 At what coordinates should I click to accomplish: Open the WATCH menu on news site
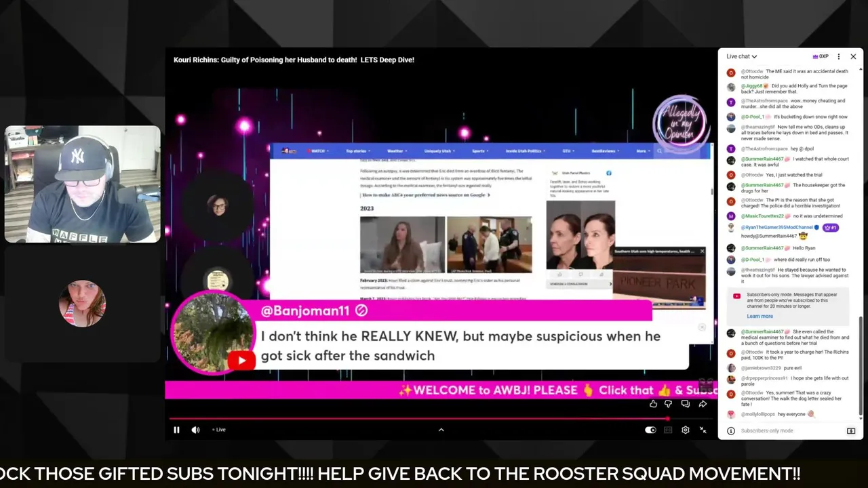[x=317, y=151]
